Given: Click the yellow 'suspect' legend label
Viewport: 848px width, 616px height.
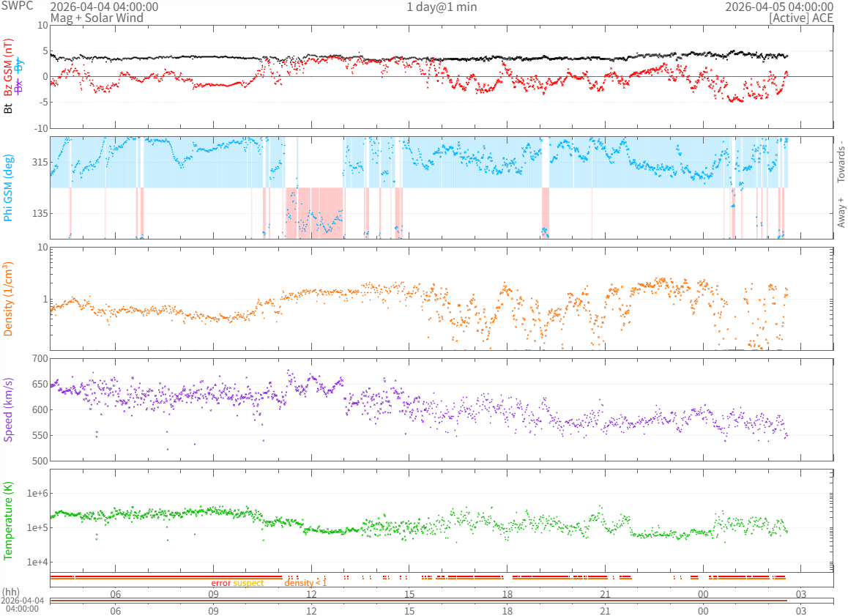Looking at the screenshot, I should tap(248, 583).
